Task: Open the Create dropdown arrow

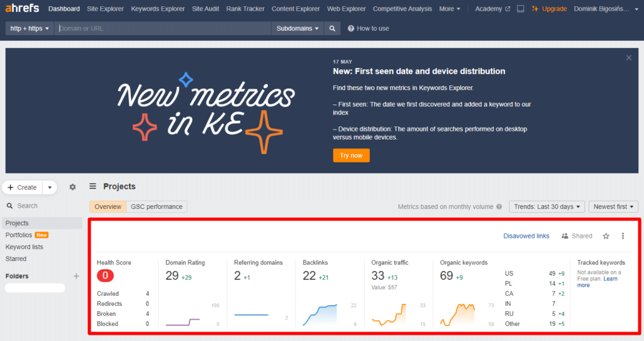Action: click(50, 187)
